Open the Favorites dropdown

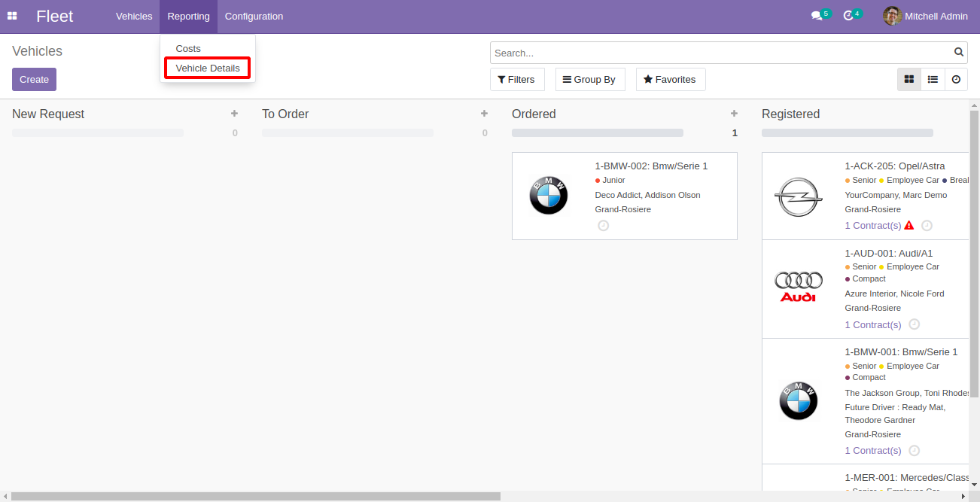point(671,79)
